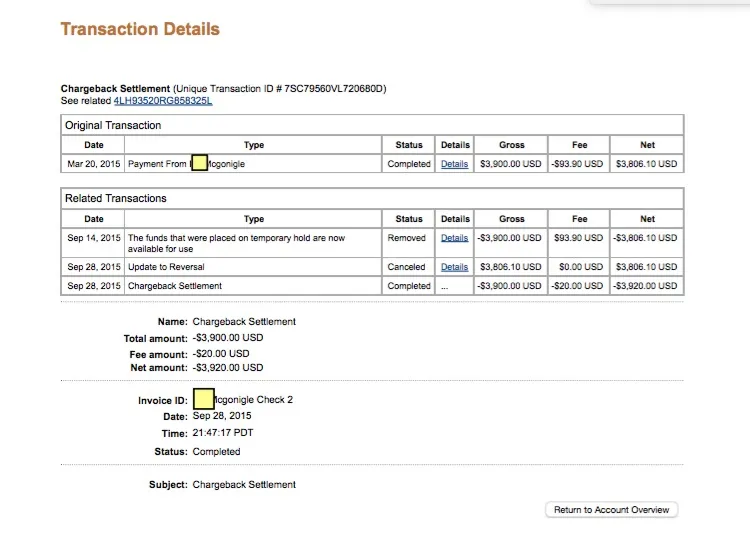
Task: Click the Fee amount value -$20.00 USD
Action: click(x=221, y=354)
